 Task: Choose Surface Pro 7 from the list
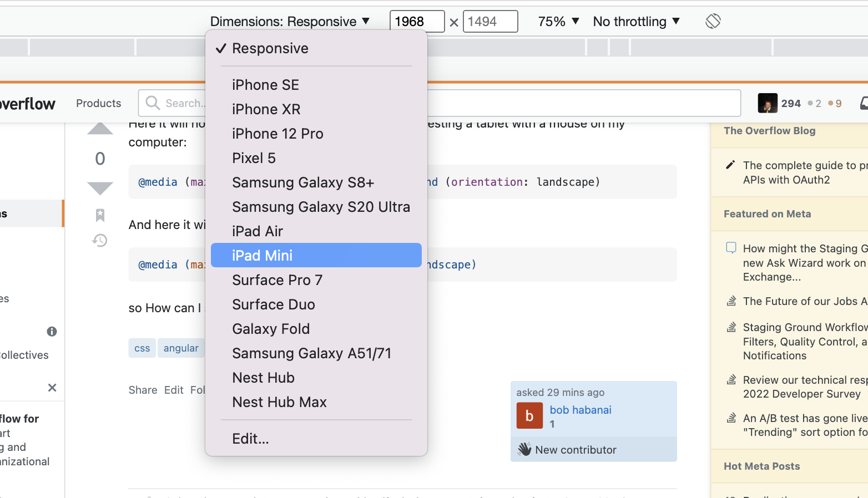(x=316, y=280)
